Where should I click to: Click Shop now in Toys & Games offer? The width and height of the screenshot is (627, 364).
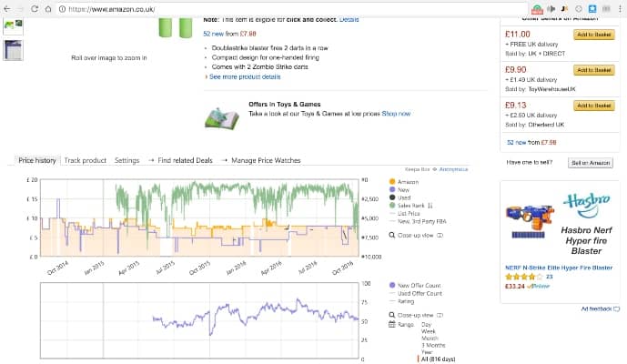coord(396,114)
